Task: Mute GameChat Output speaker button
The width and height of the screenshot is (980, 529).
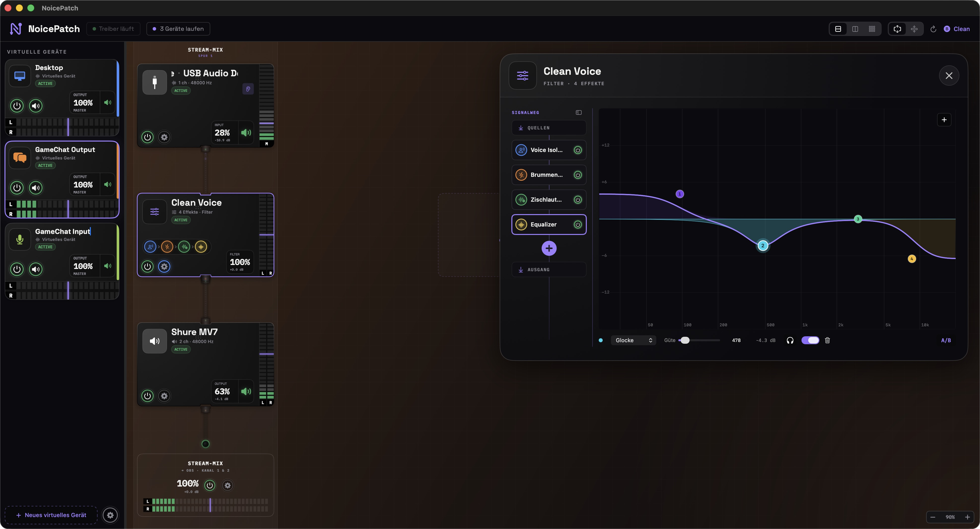Action: [36, 188]
